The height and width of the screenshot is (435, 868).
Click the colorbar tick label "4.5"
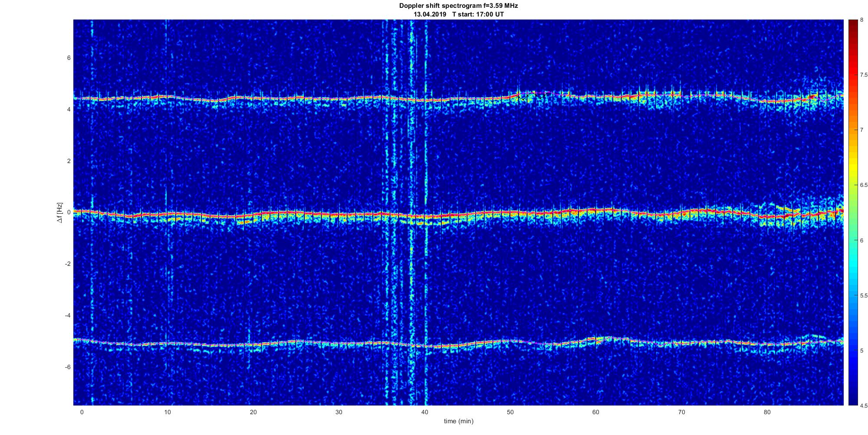pyautogui.click(x=864, y=406)
